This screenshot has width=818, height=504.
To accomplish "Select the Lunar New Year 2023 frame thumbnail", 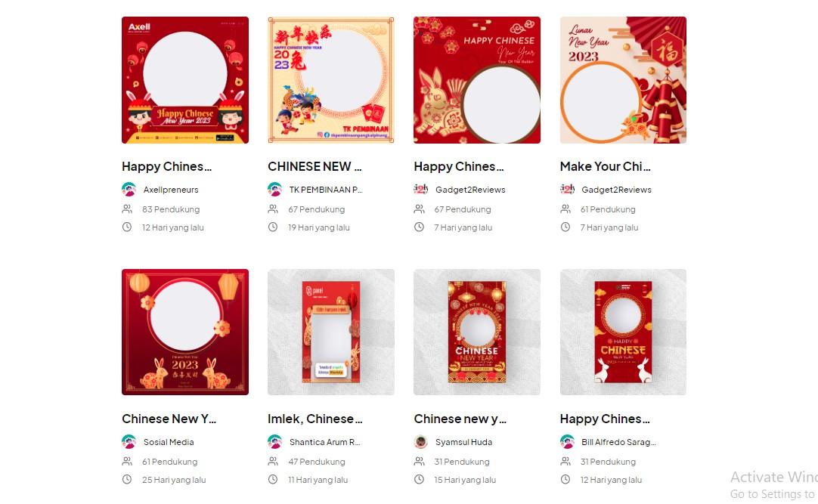I will tap(624, 80).
